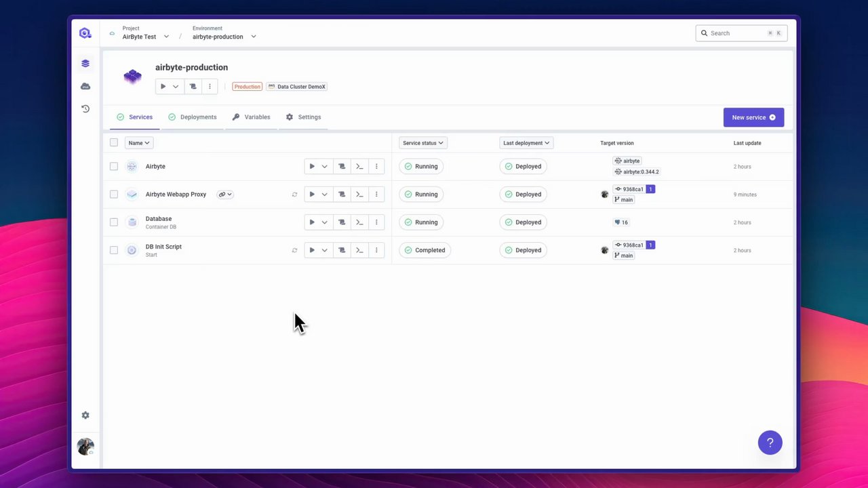Click refresh icon on DB Init Script row
Screen dimensions: 868x488
[294, 250]
